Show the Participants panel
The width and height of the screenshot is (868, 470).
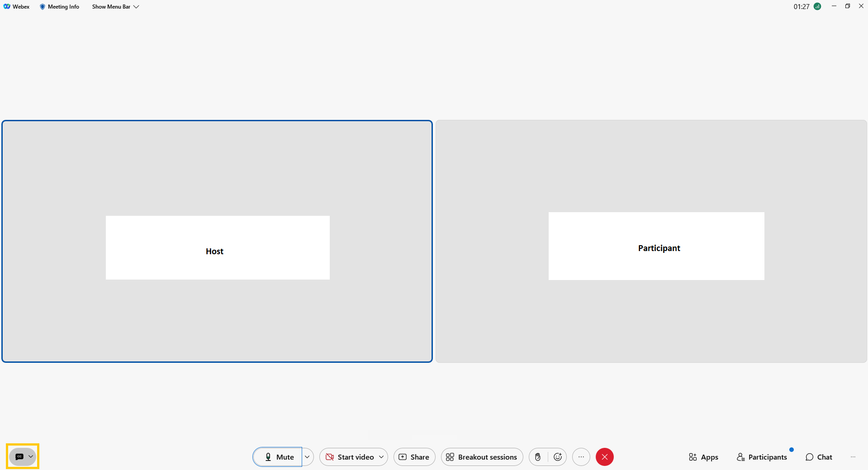762,457
